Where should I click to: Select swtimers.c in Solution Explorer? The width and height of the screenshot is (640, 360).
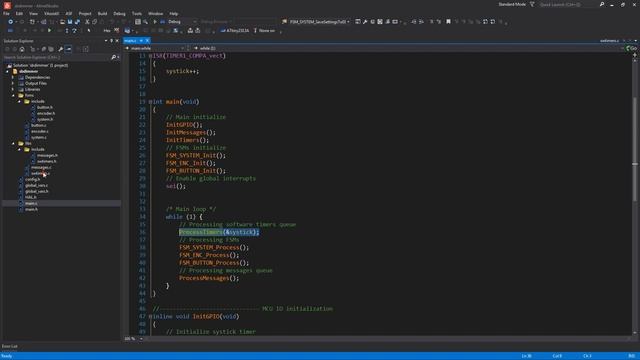pyautogui.click(x=40, y=173)
